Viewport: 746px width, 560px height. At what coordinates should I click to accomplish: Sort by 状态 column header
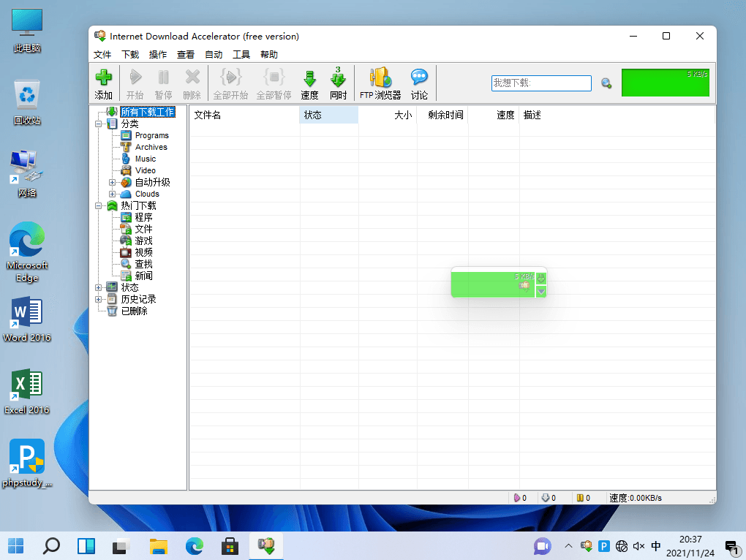pyautogui.click(x=329, y=115)
